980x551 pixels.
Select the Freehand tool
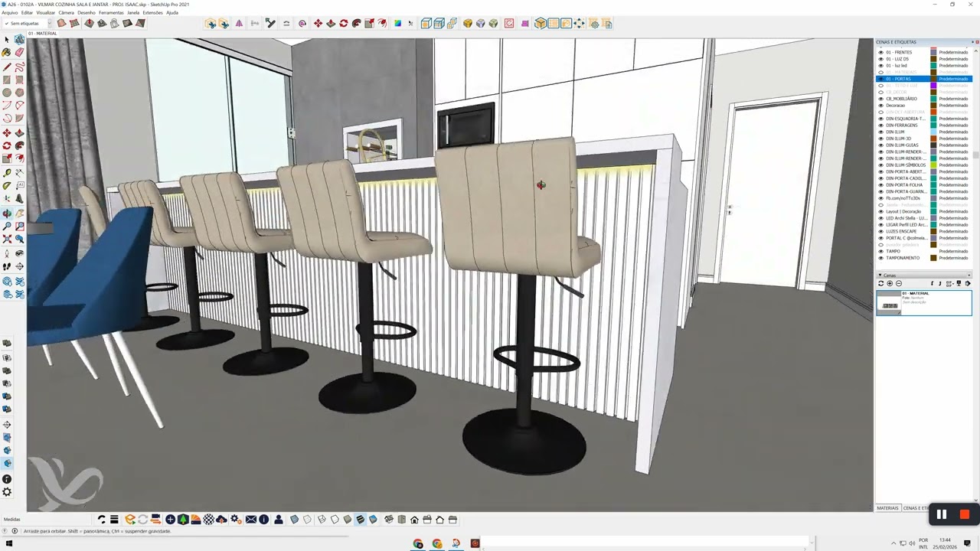19,67
